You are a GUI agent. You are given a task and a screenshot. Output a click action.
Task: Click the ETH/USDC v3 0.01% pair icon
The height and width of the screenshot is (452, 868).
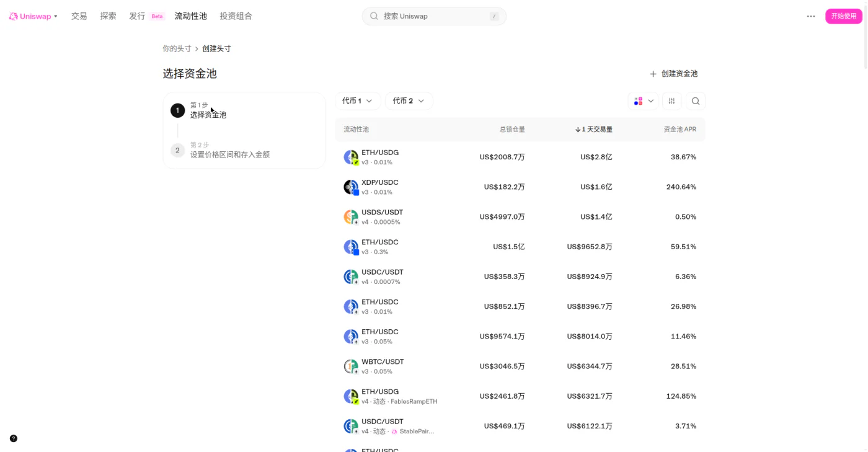point(352,307)
